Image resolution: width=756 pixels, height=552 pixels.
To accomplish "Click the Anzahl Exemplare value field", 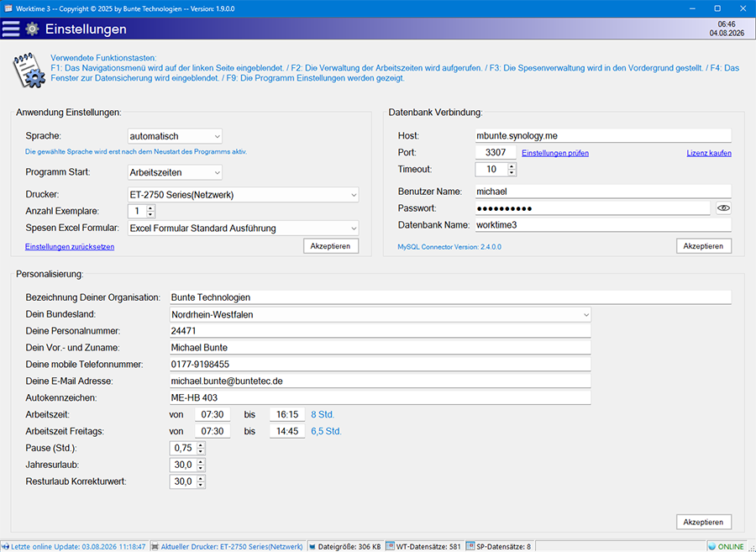I will [138, 211].
